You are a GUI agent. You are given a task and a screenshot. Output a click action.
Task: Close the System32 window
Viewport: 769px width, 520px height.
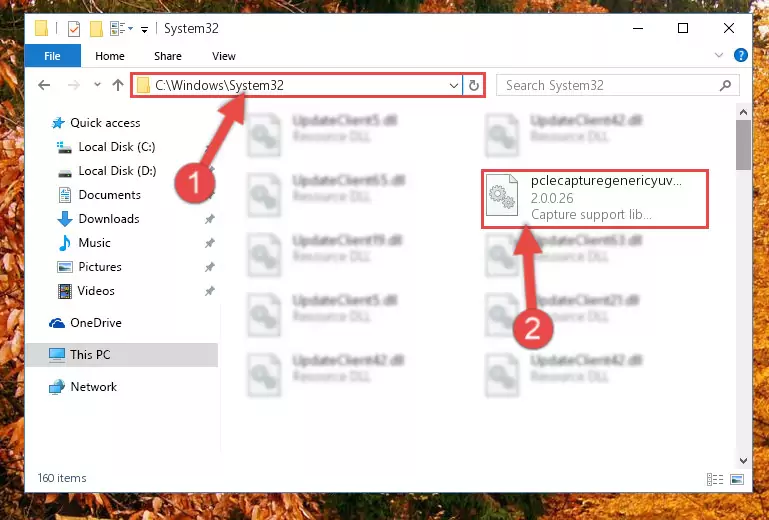[729, 28]
